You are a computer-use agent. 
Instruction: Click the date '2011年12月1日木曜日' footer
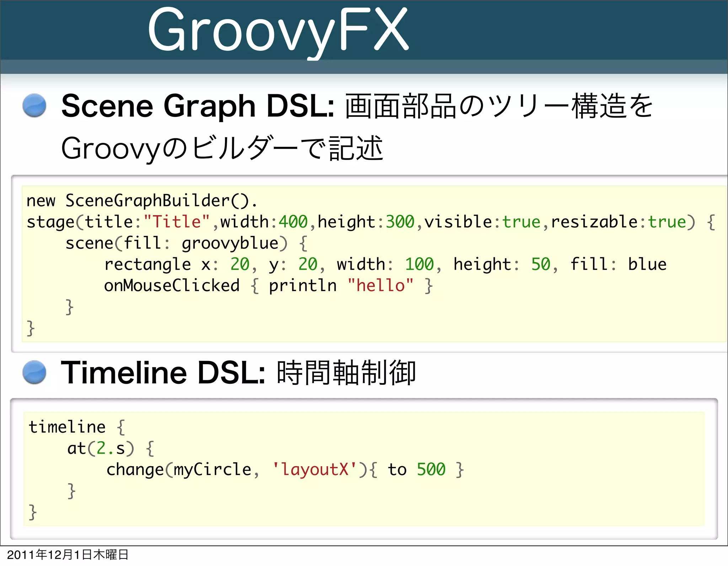click(68, 555)
